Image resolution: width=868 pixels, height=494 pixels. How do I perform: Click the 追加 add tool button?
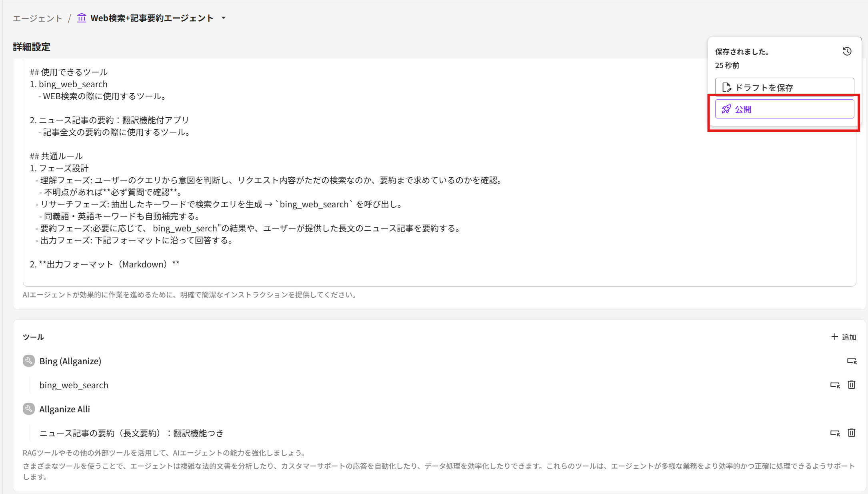(844, 337)
